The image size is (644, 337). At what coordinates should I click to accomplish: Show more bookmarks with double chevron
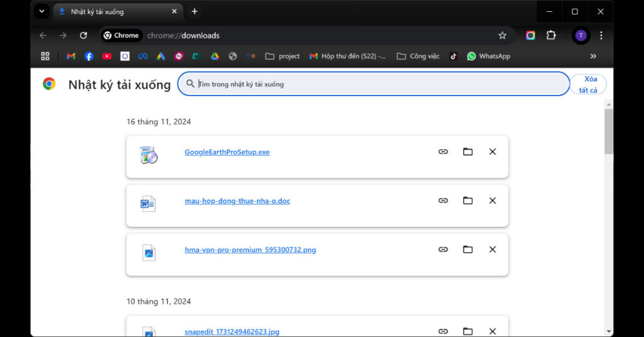click(x=593, y=56)
